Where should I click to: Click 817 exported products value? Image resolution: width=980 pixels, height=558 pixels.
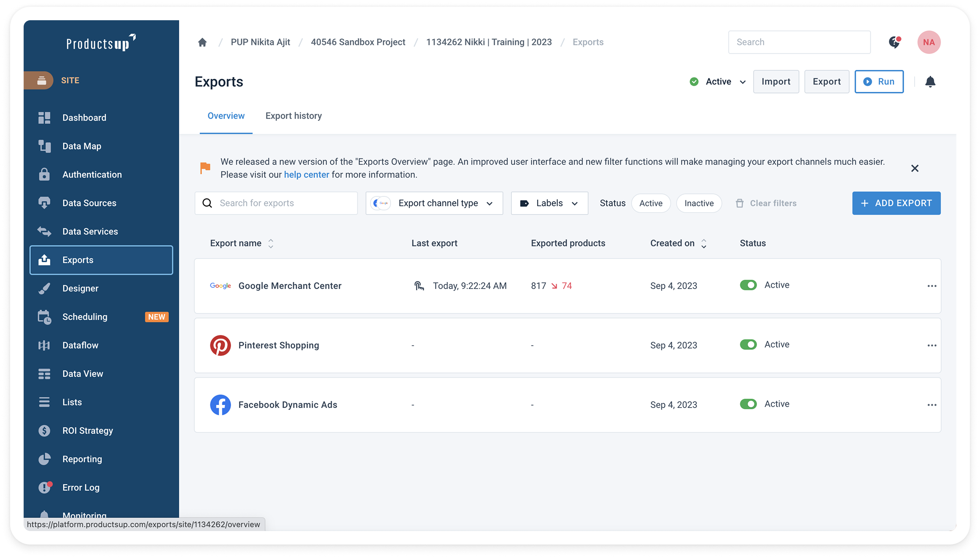[538, 286]
